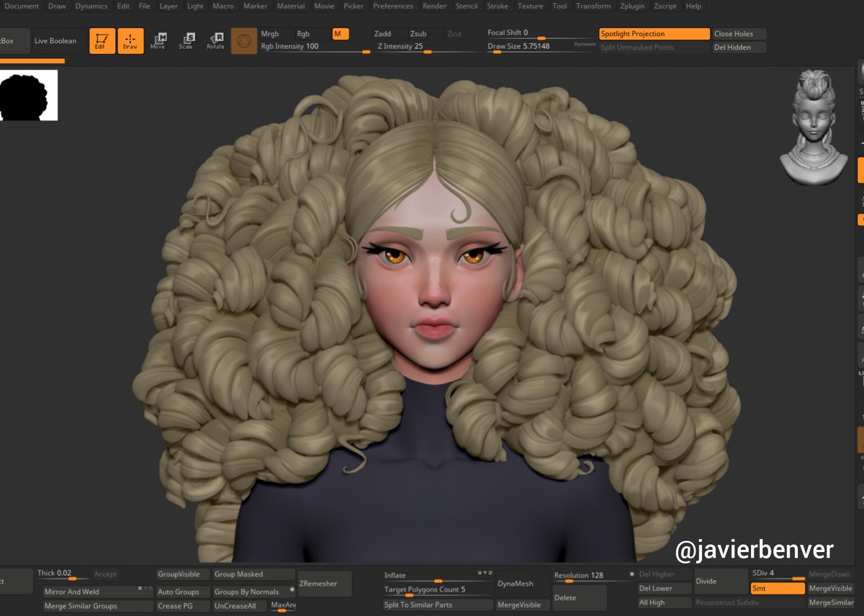Screen dimensions: 864x616
Task: Open the Light menu
Action: click(195, 6)
